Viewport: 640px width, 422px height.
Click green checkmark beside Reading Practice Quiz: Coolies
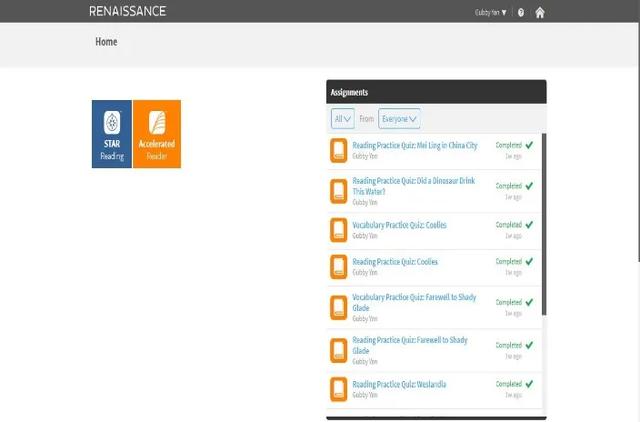click(529, 261)
